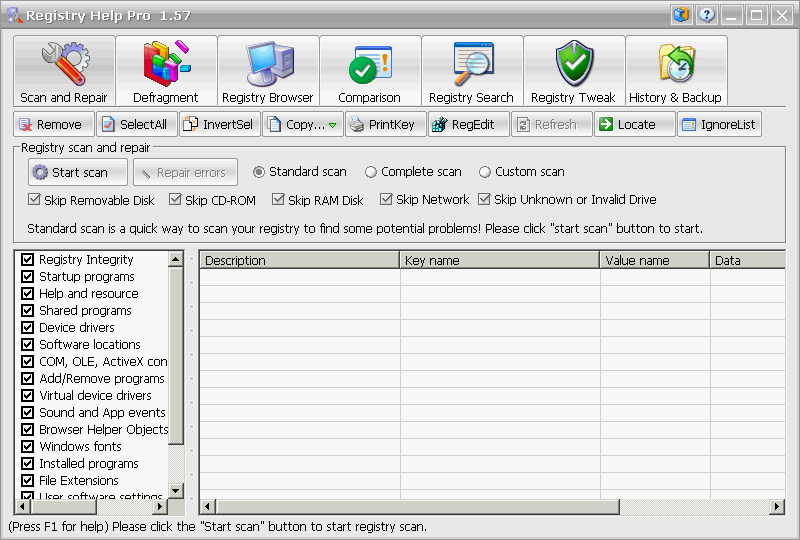Click the category list vertical scrollbar thumb

pos(176,356)
